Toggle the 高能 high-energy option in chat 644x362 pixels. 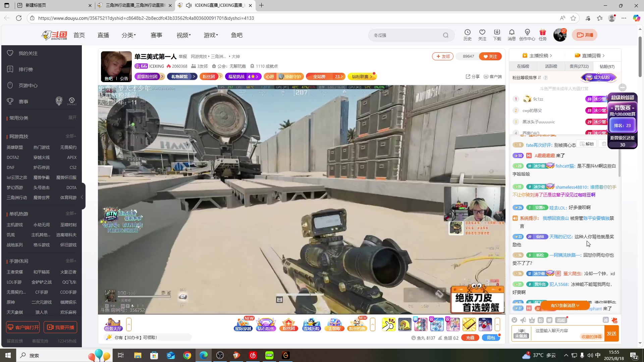[561, 320]
